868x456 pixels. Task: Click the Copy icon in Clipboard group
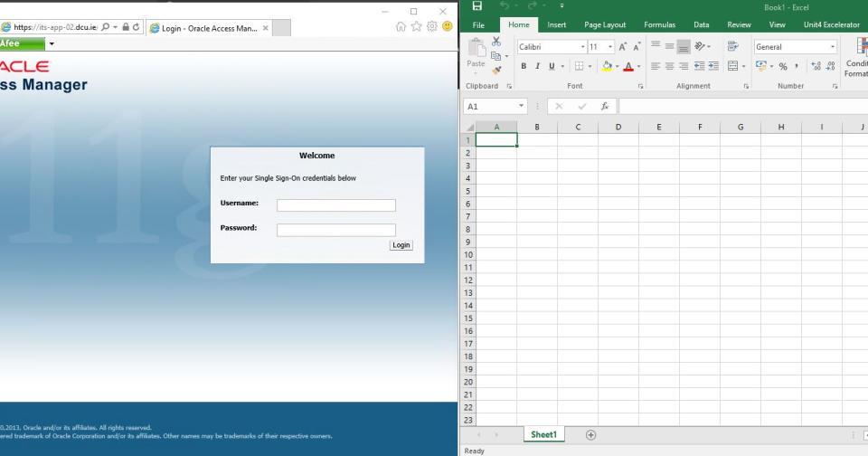pyautogui.click(x=496, y=56)
